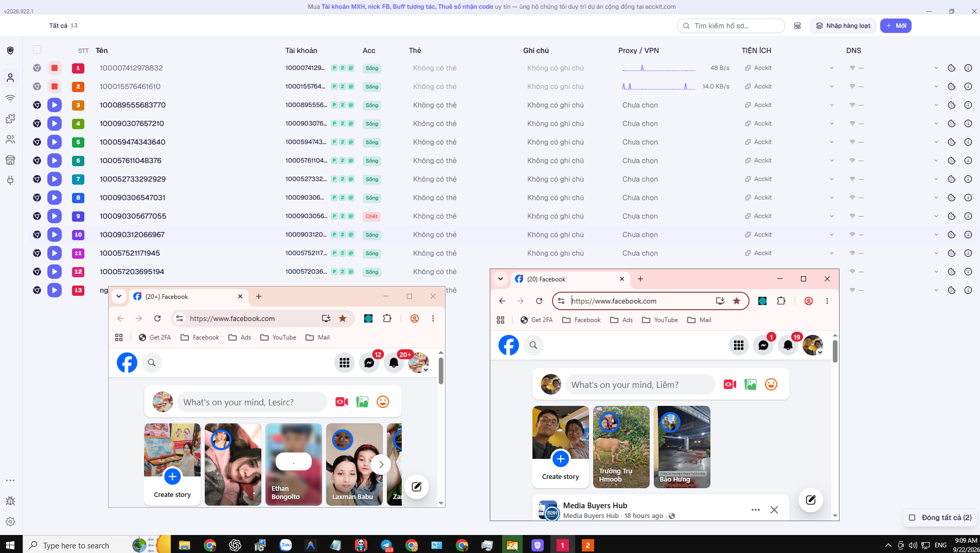Open the extensions puzzle in the Lesirc browser toolbar
This screenshot has height=553, width=980.
387,318
